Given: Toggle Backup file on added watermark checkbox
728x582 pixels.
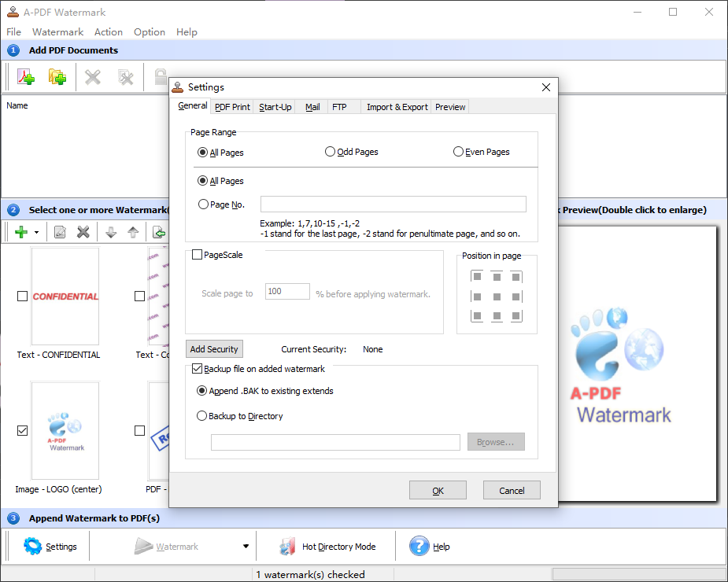Looking at the screenshot, I should coord(197,369).
